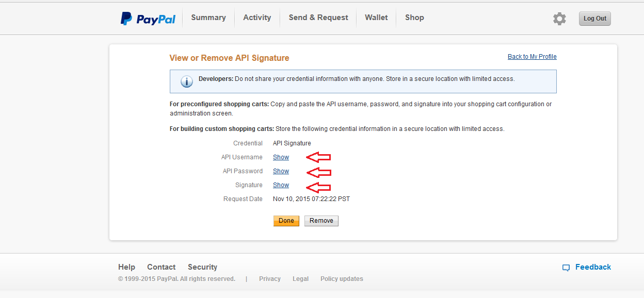Show the API Username
The image size is (644, 298).
point(281,157)
